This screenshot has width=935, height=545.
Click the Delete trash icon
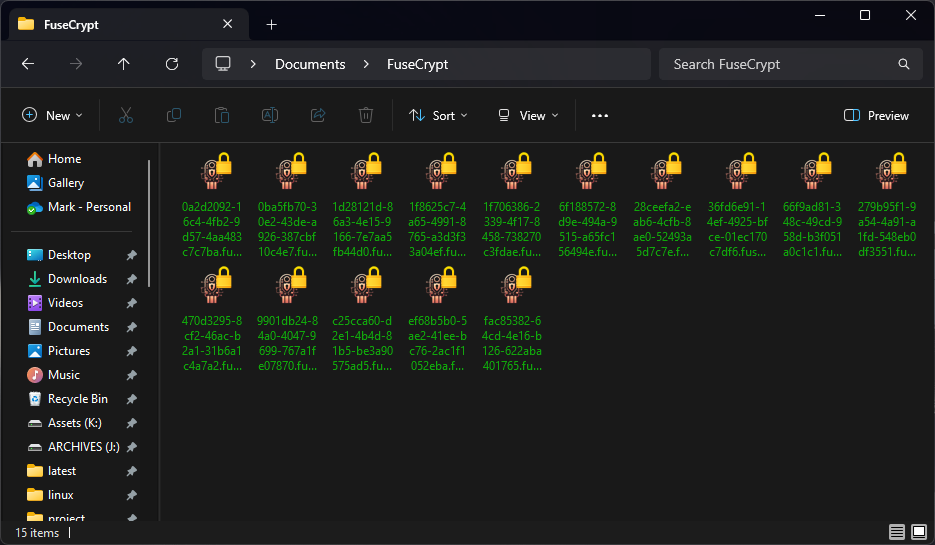click(366, 115)
